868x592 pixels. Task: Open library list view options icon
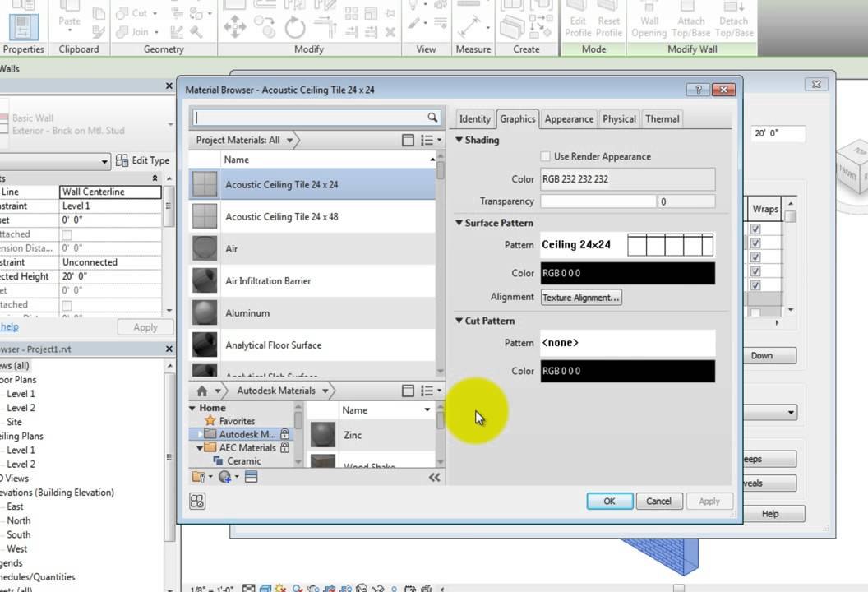pos(431,391)
